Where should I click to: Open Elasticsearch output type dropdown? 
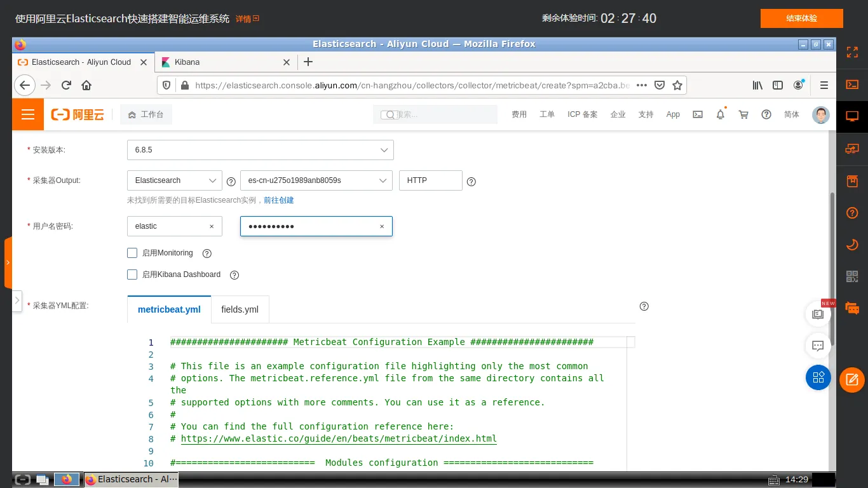175,180
